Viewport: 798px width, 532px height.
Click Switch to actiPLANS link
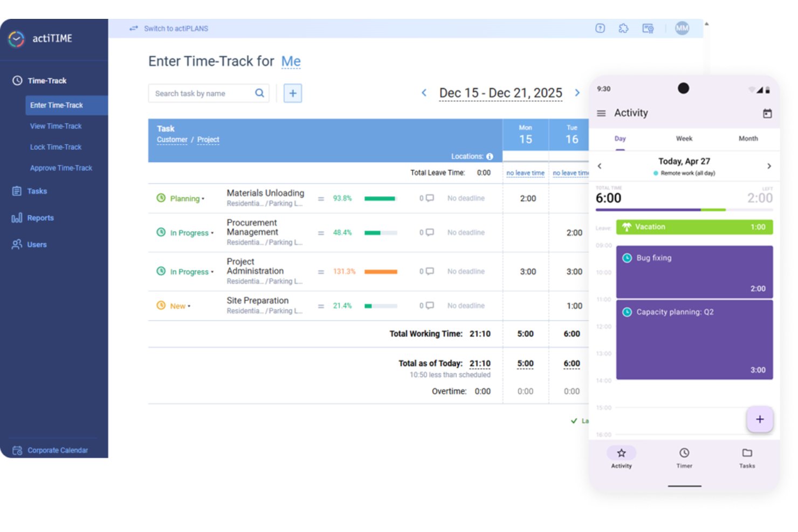click(169, 29)
